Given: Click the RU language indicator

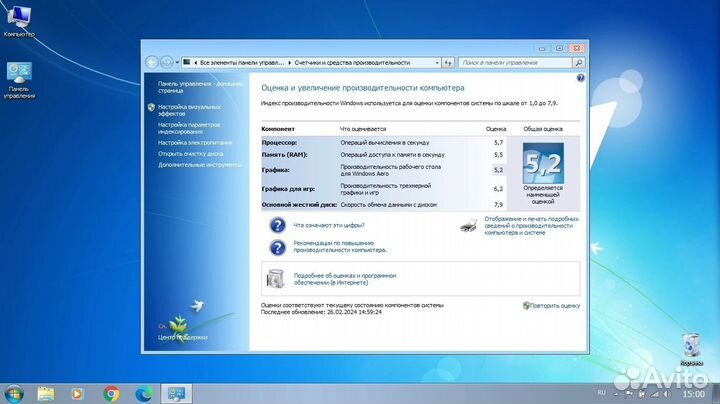Looking at the screenshot, I should pos(602,393).
